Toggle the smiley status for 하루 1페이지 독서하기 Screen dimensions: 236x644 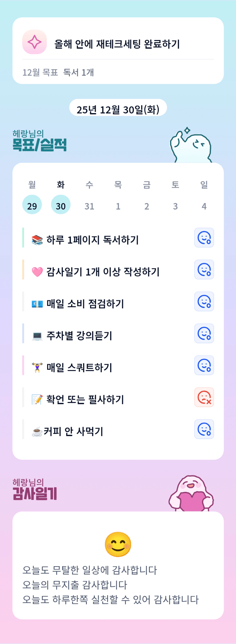click(x=204, y=238)
